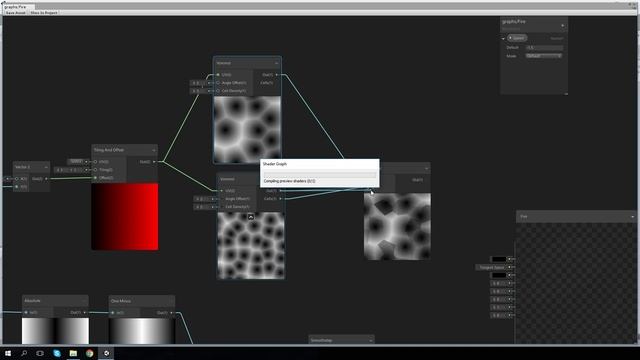Click the first black color swatch on master node
This screenshot has height=360, width=640.
(x=499, y=259)
